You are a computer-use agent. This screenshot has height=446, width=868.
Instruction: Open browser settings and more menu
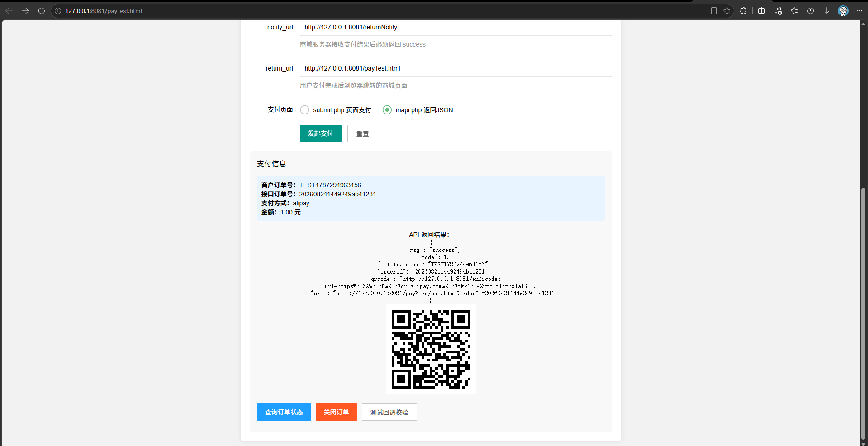tap(859, 11)
